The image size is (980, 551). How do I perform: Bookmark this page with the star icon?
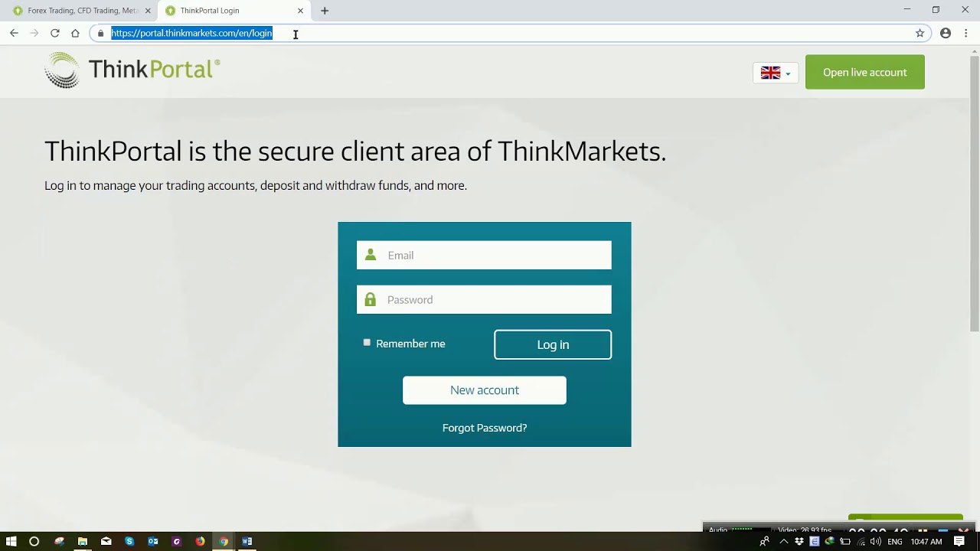pyautogui.click(x=920, y=33)
